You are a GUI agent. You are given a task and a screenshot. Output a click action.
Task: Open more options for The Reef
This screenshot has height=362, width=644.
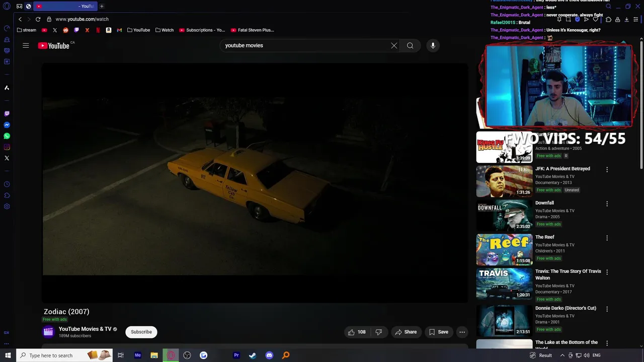pos(607,238)
